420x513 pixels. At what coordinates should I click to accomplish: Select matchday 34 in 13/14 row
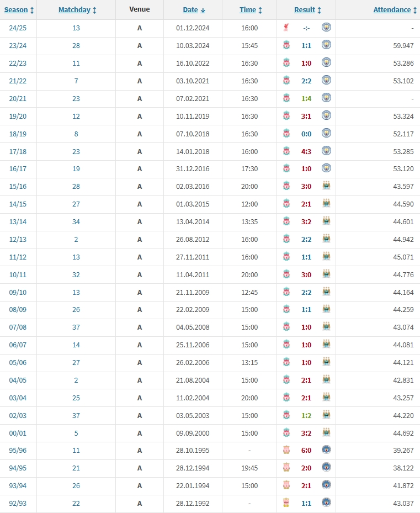tap(76, 221)
